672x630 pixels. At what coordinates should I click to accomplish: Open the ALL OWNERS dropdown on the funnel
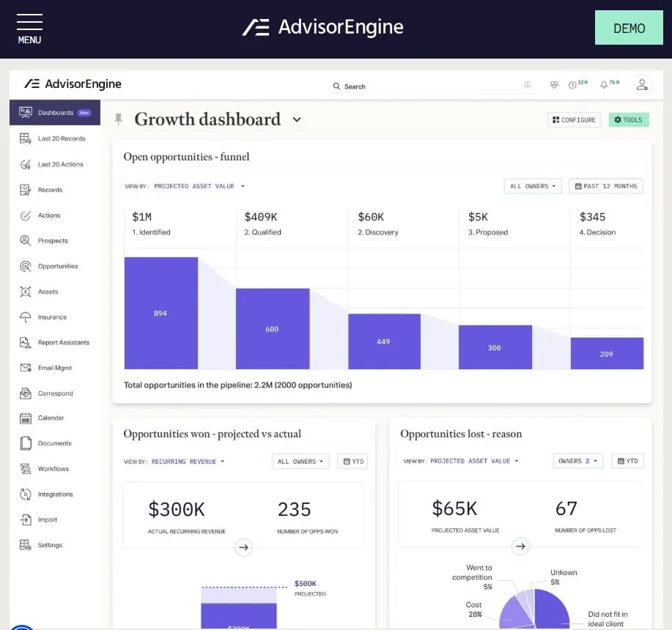[x=533, y=186]
